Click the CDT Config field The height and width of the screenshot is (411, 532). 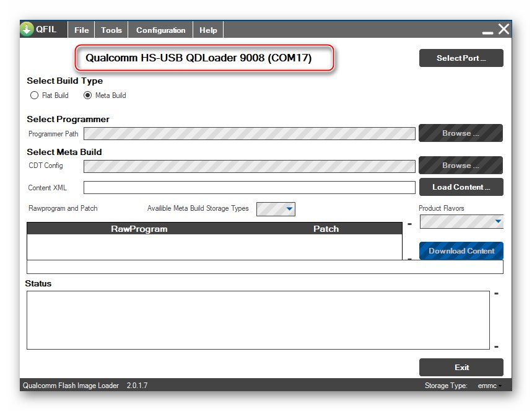click(250, 166)
